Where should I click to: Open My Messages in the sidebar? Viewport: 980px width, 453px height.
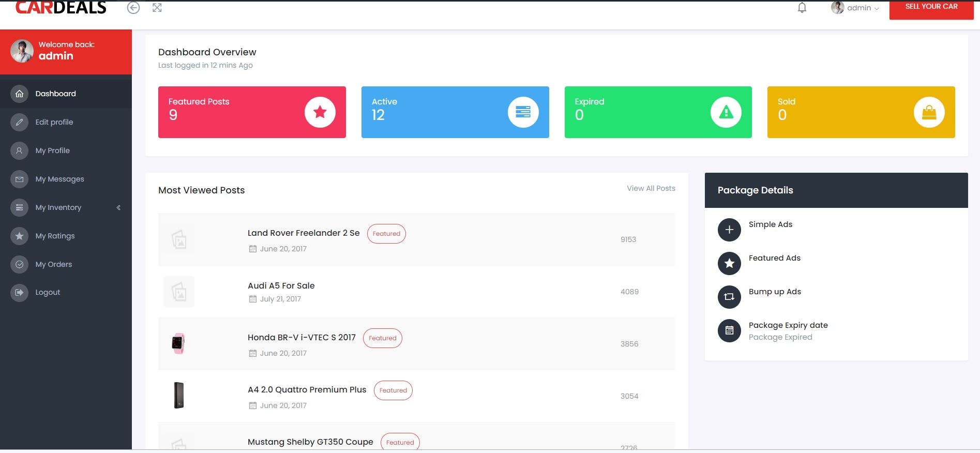[59, 179]
